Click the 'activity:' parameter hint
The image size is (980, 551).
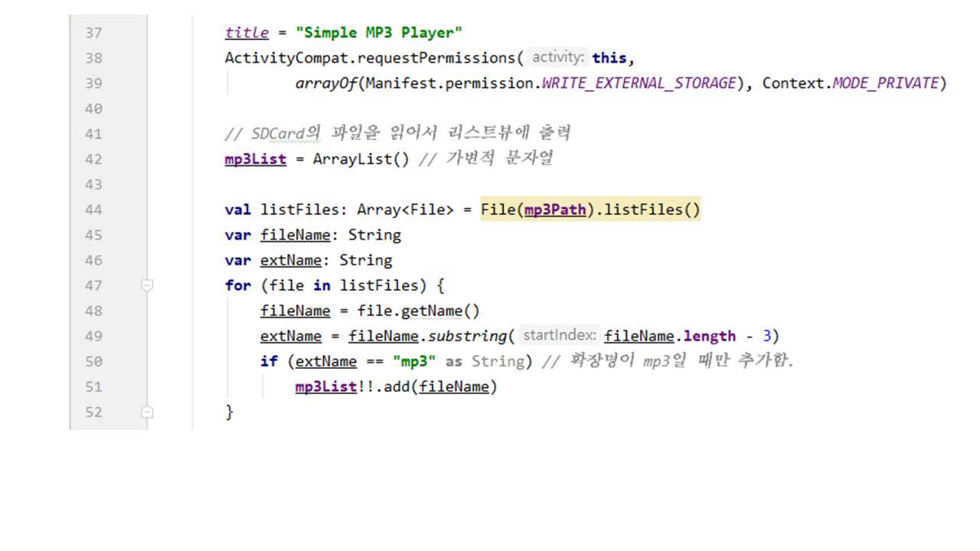(558, 57)
